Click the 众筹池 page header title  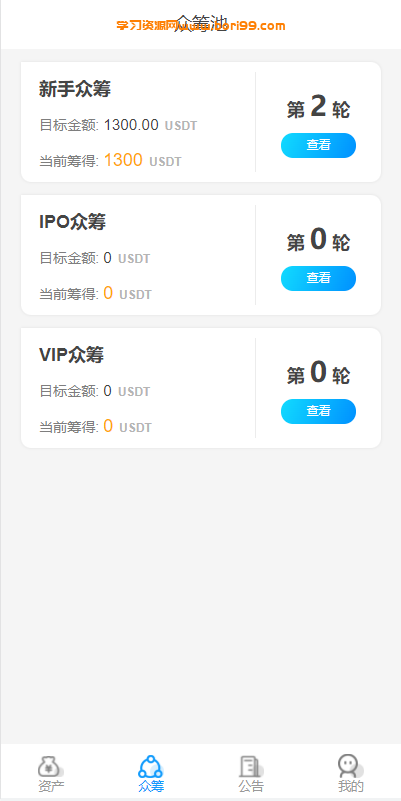[201, 23]
